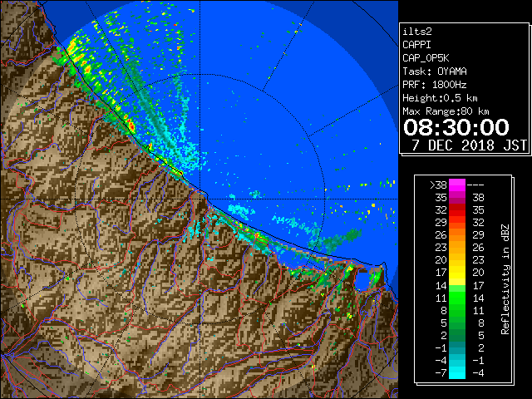Click the Max Range:80 km line
Image resolution: width=532 pixels, height=399 pixels.
(446, 111)
